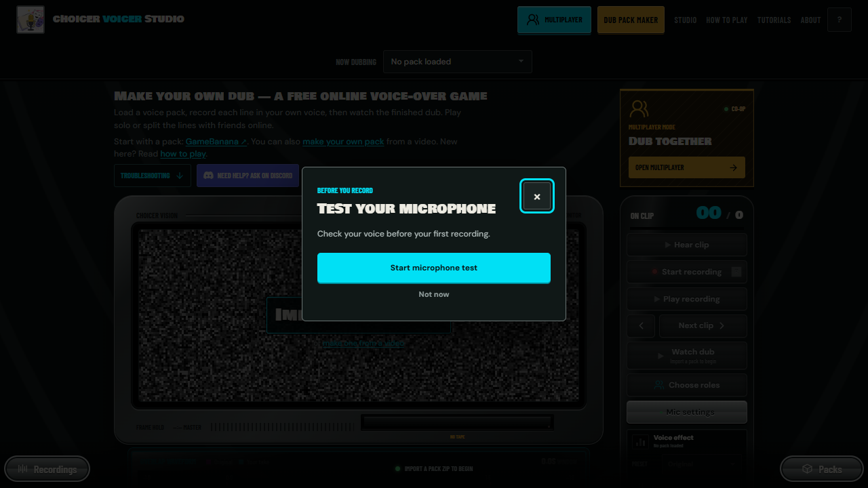Start the microphone test
Image resolution: width=868 pixels, height=488 pixels.
point(434,268)
